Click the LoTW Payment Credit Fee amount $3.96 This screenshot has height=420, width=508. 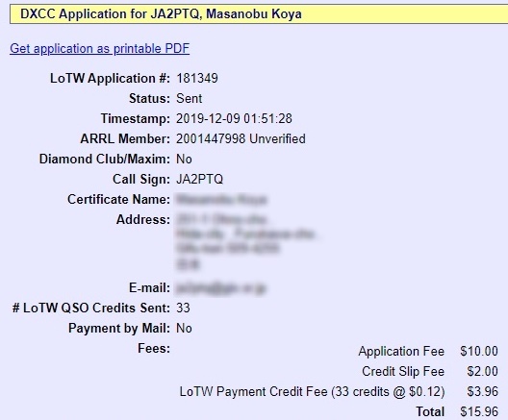482,391
